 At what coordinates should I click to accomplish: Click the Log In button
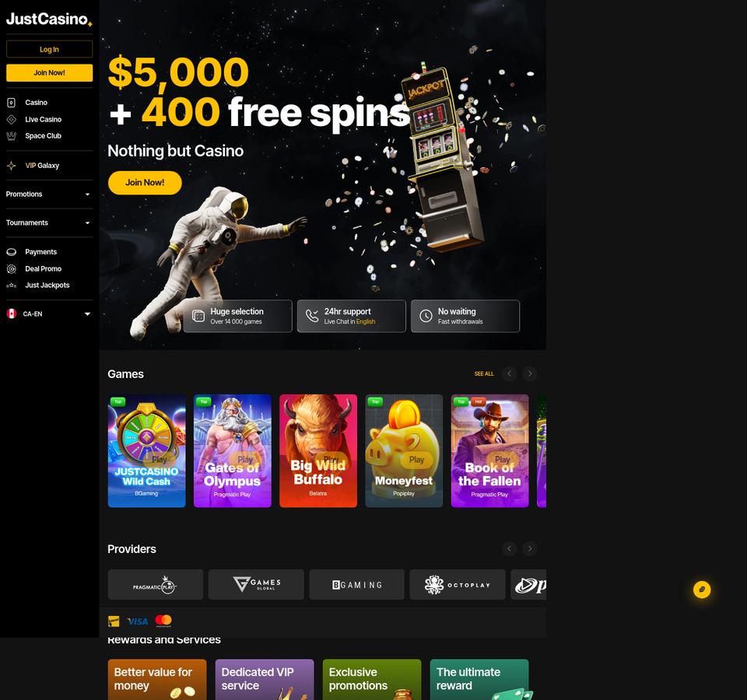tap(50, 49)
